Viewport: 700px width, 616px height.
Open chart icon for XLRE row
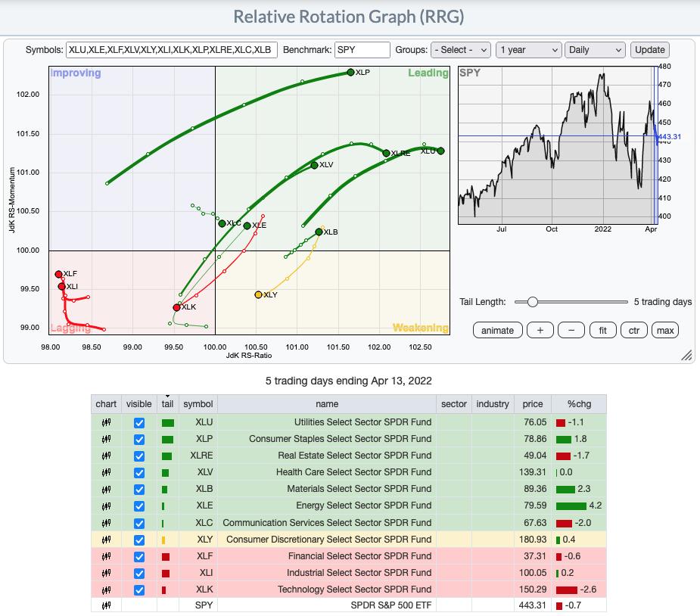(x=106, y=456)
